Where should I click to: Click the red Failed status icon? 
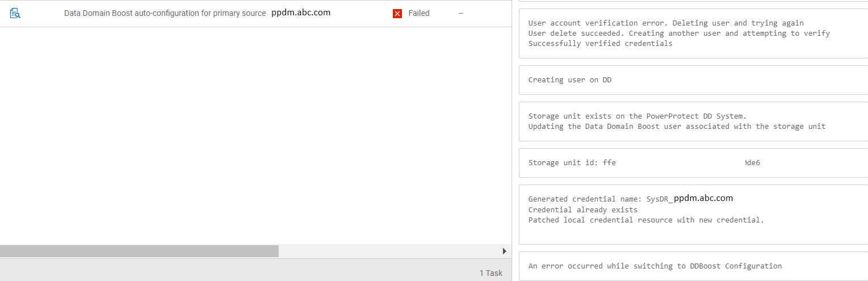click(397, 13)
